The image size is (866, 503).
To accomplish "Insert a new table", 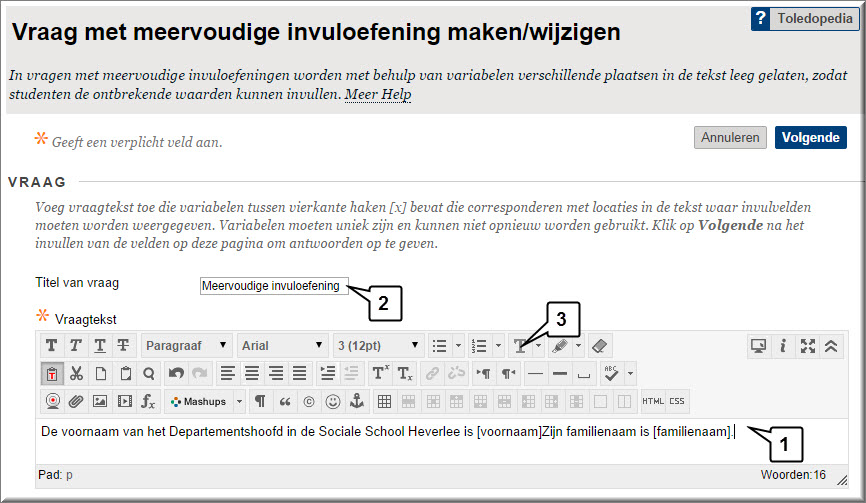I will point(384,401).
